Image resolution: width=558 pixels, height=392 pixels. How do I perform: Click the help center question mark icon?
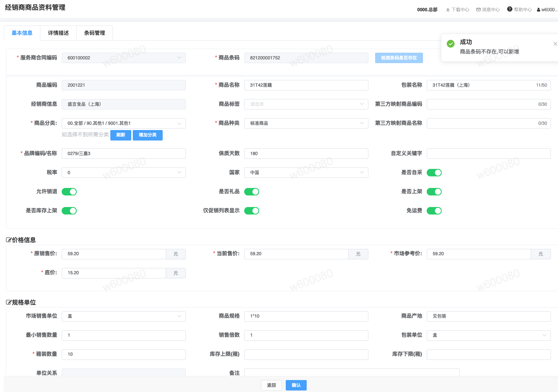tap(509, 9)
